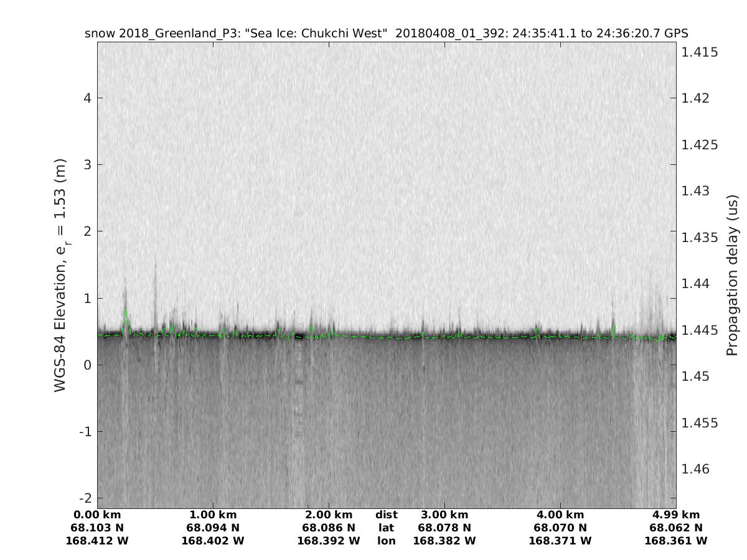
Task: Click the plot title text at top
Action: click(386, 33)
